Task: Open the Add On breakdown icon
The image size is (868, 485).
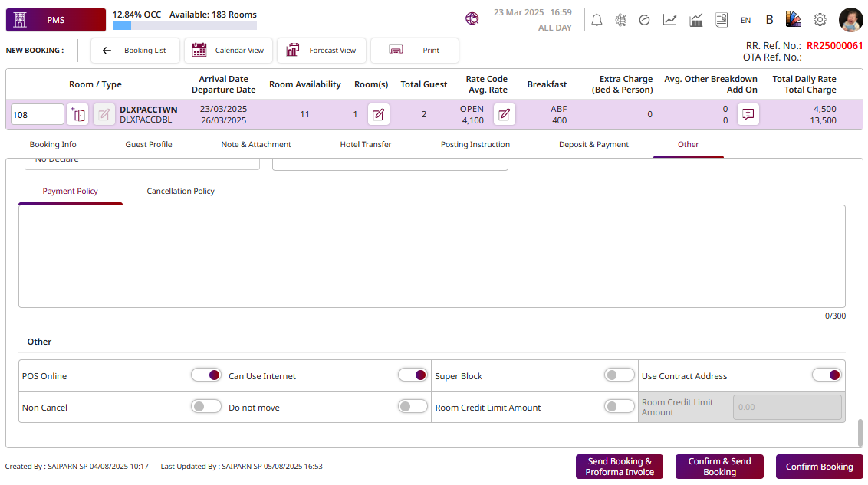Action: click(748, 115)
